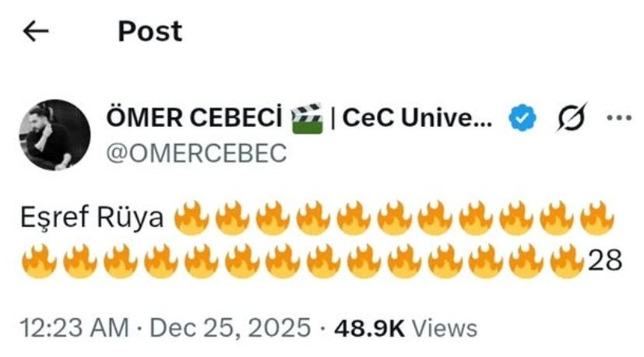Open Ömer Cebeci's profile avatar

click(x=53, y=134)
